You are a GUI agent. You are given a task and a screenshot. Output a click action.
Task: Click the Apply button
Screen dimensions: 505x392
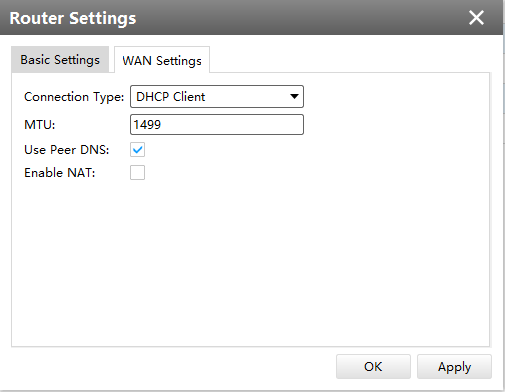(454, 367)
